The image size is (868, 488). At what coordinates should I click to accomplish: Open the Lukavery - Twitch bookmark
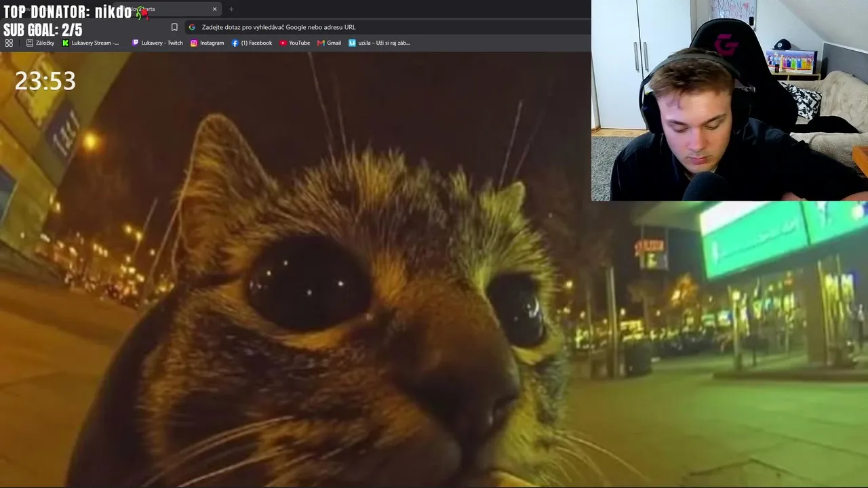[x=157, y=43]
